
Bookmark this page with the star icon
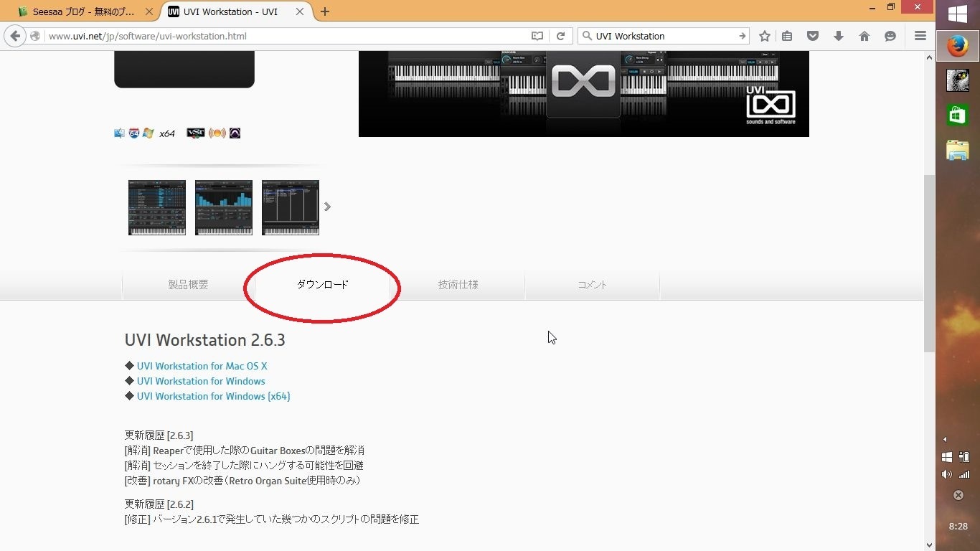tap(765, 36)
